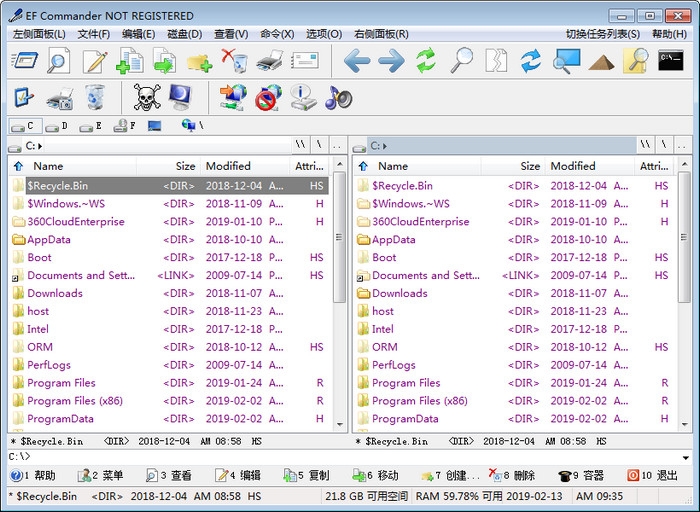Open the black command prompt console icon
This screenshot has width=700, height=512.
click(x=671, y=60)
